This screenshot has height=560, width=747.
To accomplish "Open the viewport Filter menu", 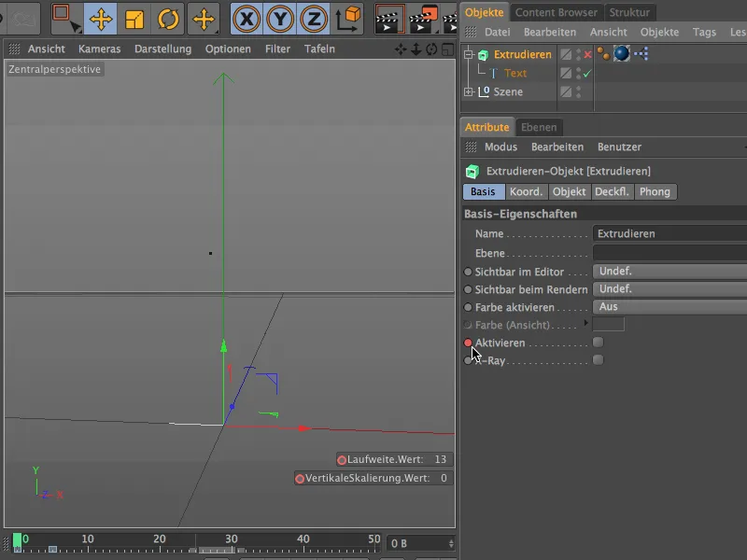I will tap(277, 49).
